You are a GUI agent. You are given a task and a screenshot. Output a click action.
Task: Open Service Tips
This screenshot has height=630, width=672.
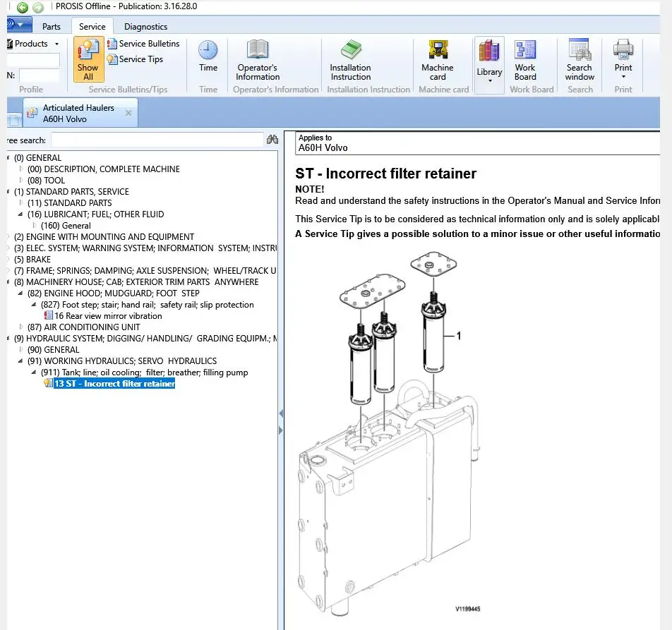click(x=136, y=59)
